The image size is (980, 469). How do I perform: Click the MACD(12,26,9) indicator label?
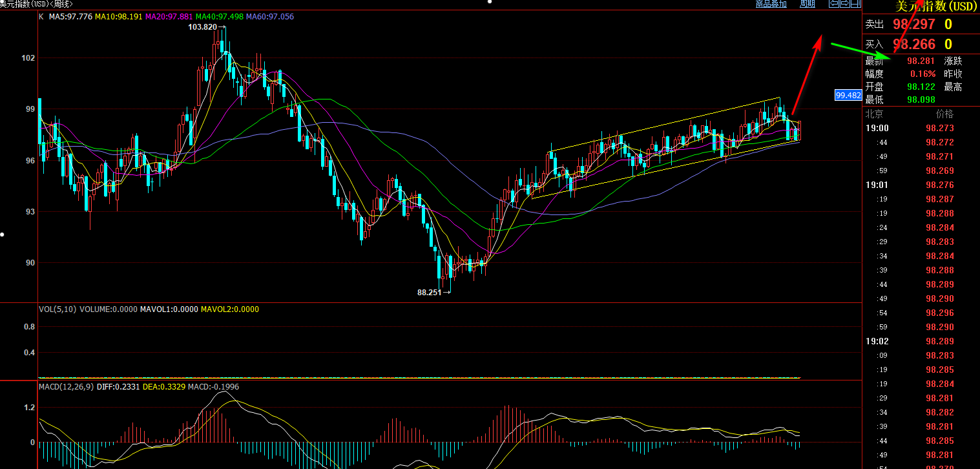pos(66,386)
